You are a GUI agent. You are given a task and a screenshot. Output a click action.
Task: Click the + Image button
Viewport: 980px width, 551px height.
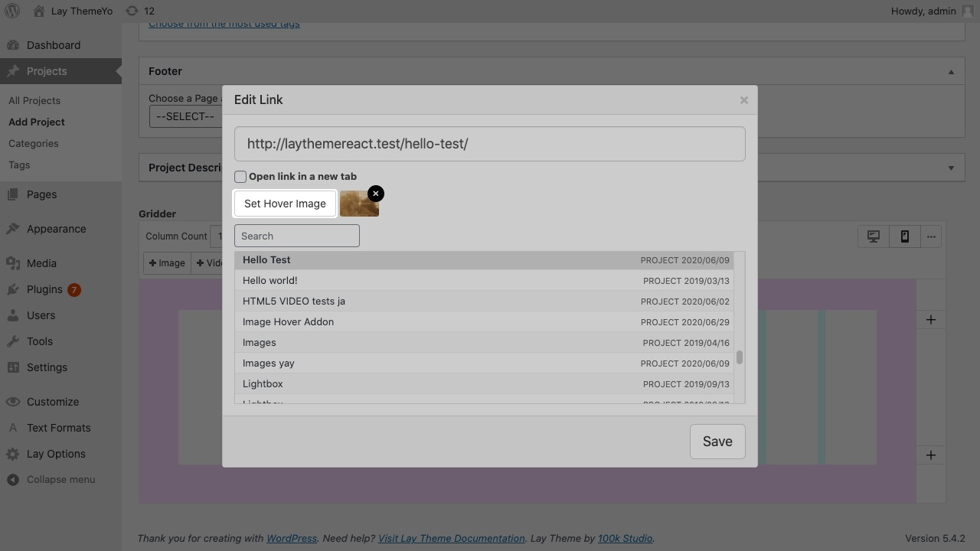tap(167, 263)
